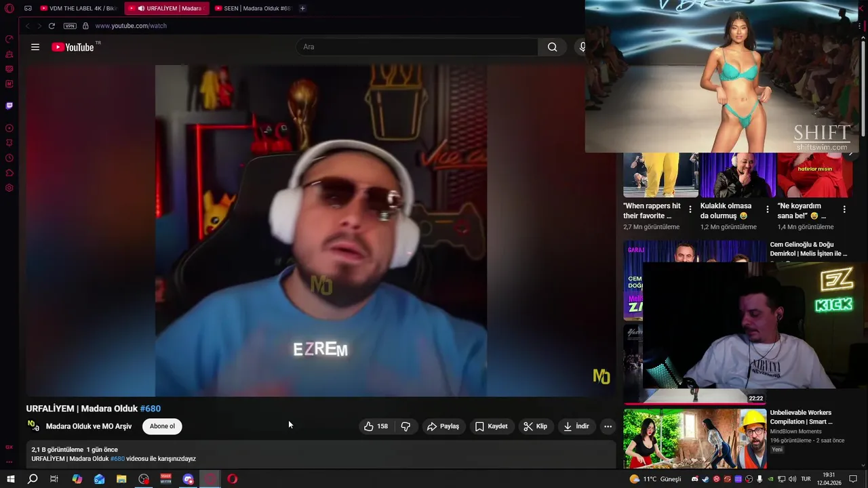Image resolution: width=868 pixels, height=488 pixels.
Task: Open a new browser tab
Action: tap(302, 8)
